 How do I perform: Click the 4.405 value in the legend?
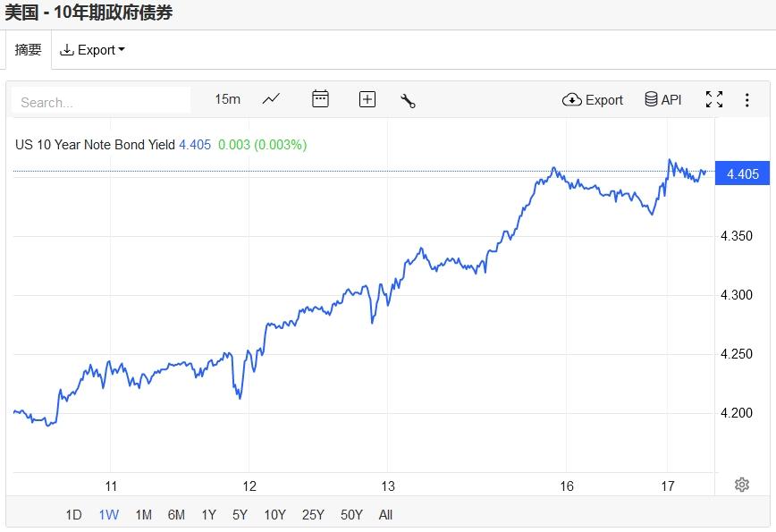[x=195, y=145]
